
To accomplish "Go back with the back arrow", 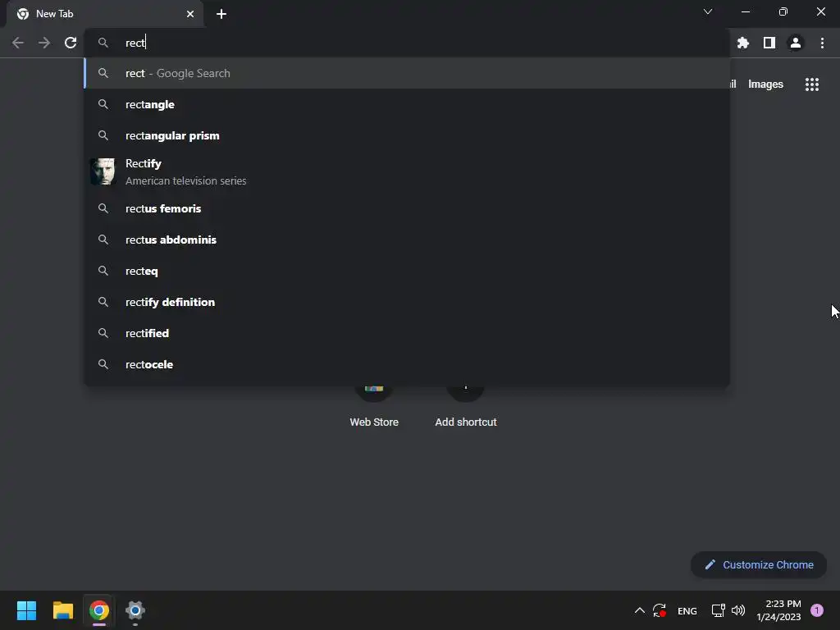I will [x=18, y=43].
